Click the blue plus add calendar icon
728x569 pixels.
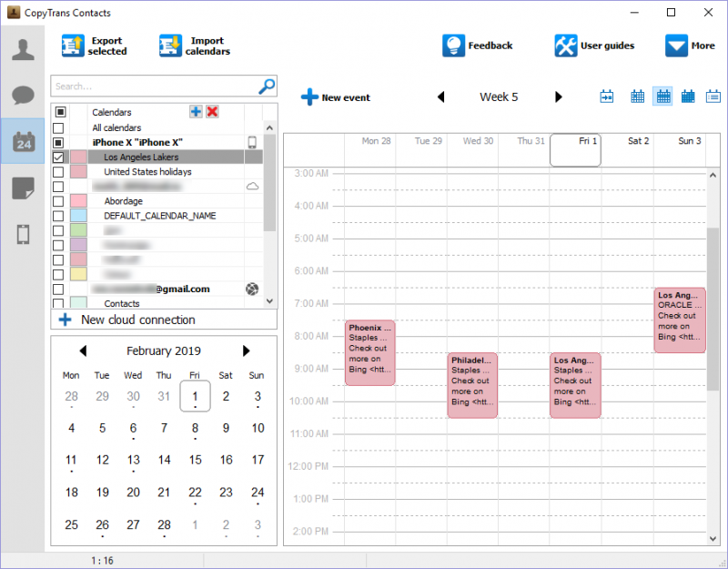coord(196,112)
